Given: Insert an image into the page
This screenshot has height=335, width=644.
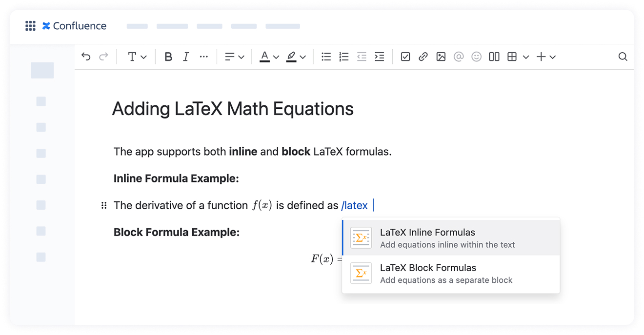Looking at the screenshot, I should tap(441, 57).
